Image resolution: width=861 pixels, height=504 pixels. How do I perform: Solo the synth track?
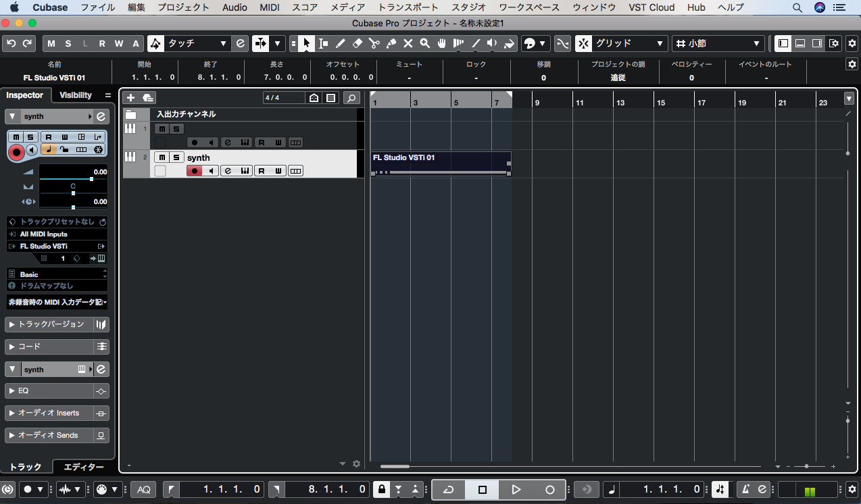(x=176, y=157)
